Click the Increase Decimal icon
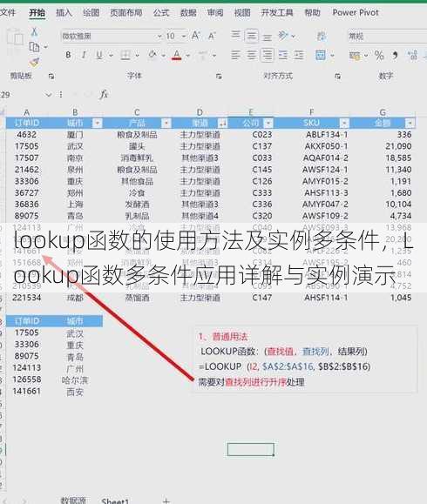 pos(412,56)
